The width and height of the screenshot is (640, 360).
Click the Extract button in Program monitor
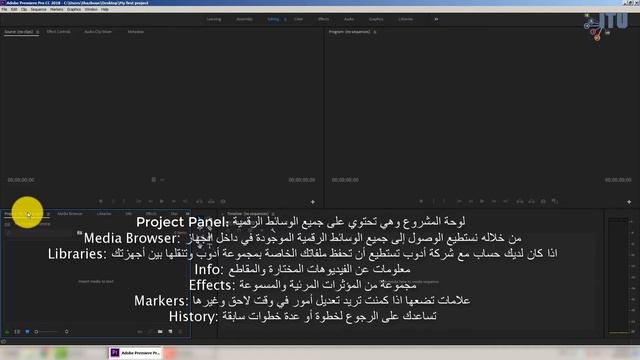[532, 201]
